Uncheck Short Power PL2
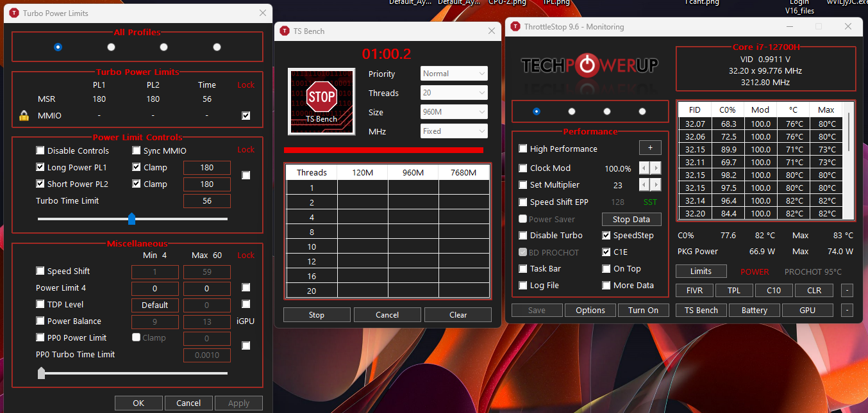868x413 pixels. (x=40, y=184)
